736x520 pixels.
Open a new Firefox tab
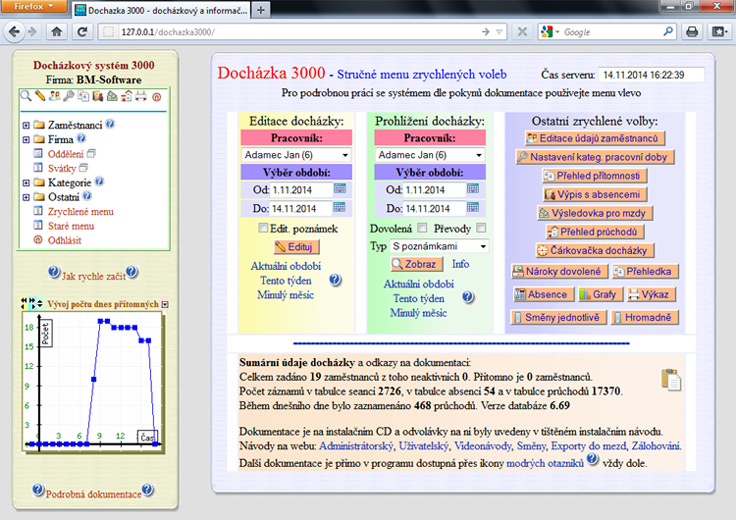pyautogui.click(x=261, y=10)
